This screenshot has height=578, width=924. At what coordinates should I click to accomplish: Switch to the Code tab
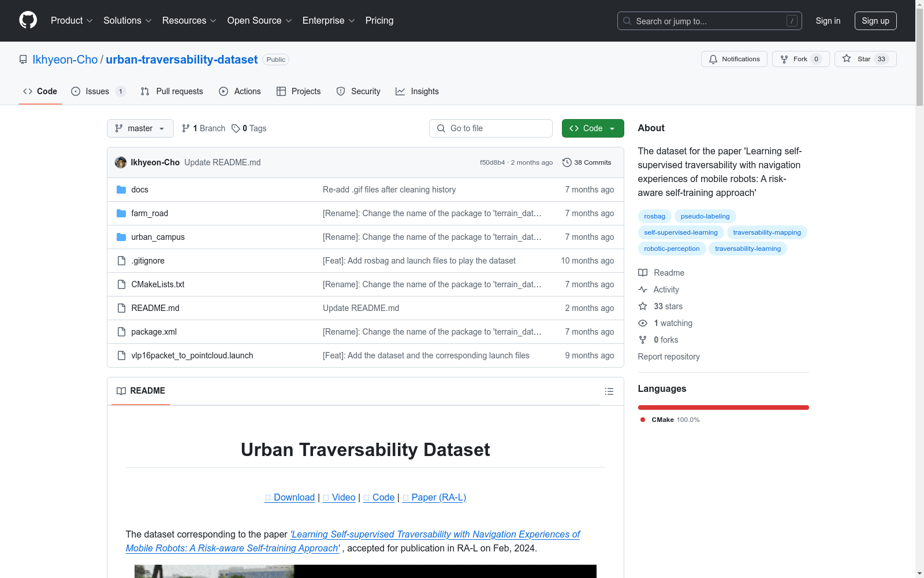pyautogui.click(x=40, y=91)
